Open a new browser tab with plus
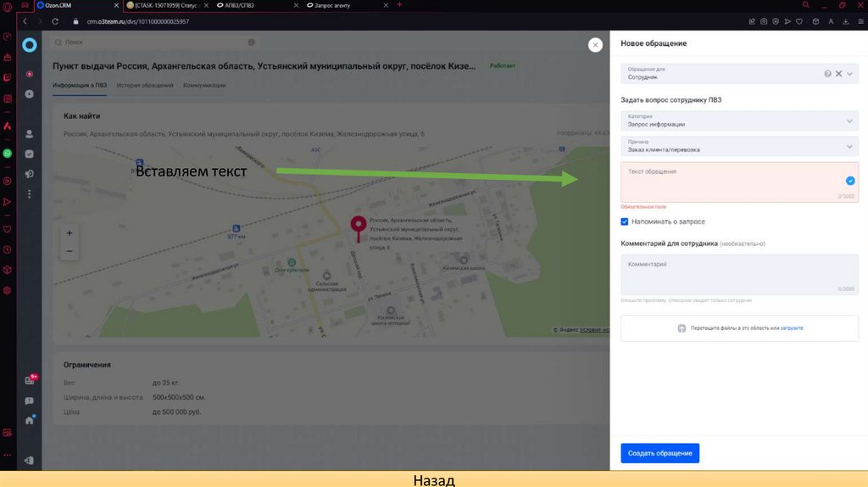Screen dimensions: 868x487 click(400, 5)
